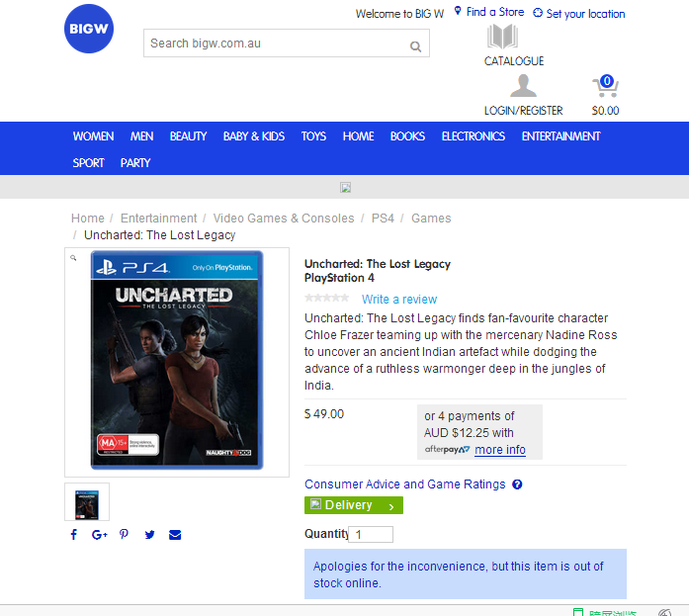Share on Facebook icon
689x616 pixels.
74,534
